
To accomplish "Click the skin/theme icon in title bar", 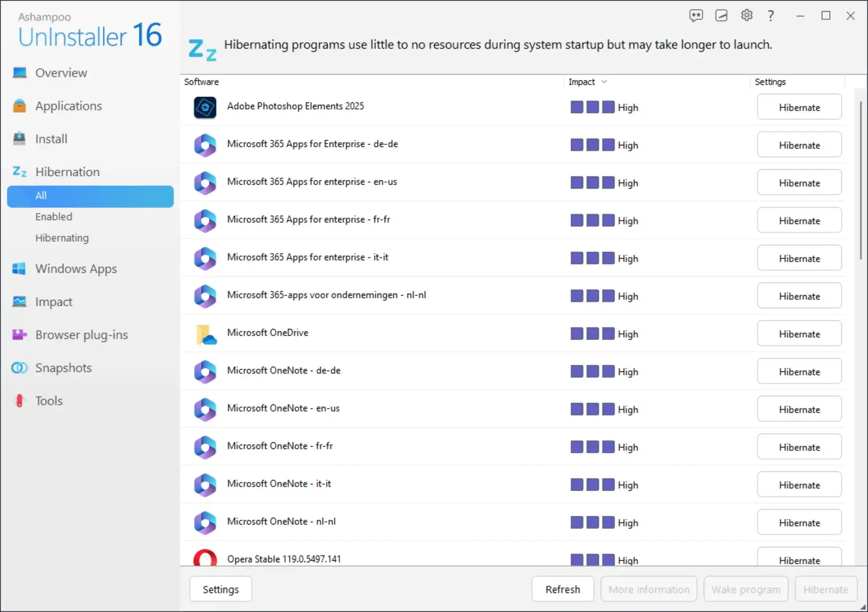I will (721, 16).
